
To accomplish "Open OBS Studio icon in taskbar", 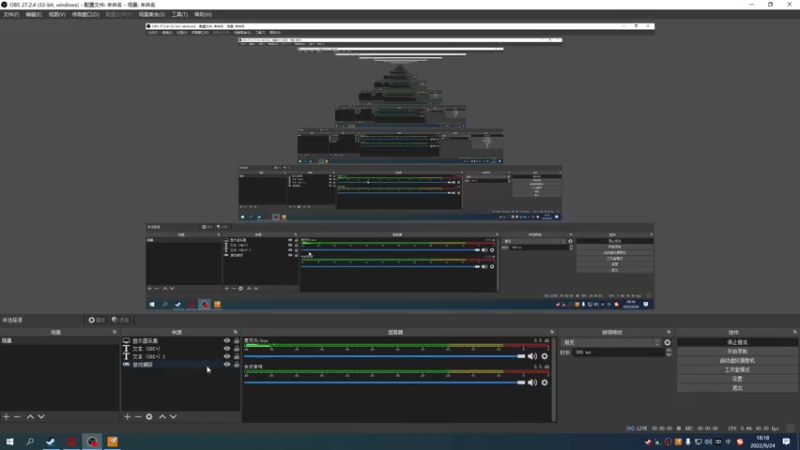I will pyautogui.click(x=92, y=441).
